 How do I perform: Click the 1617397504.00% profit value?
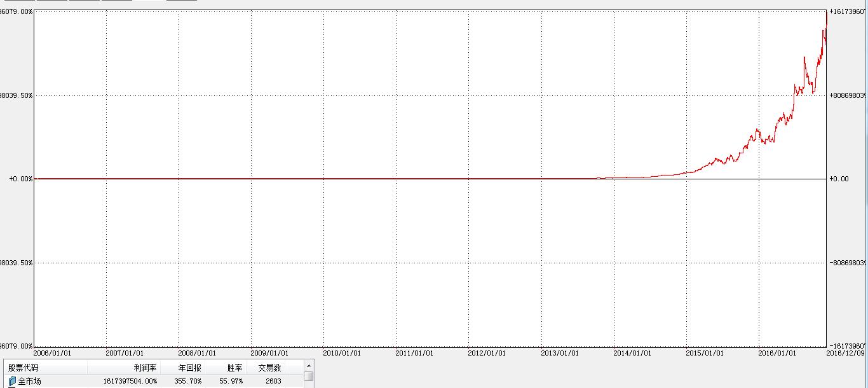click(130, 381)
